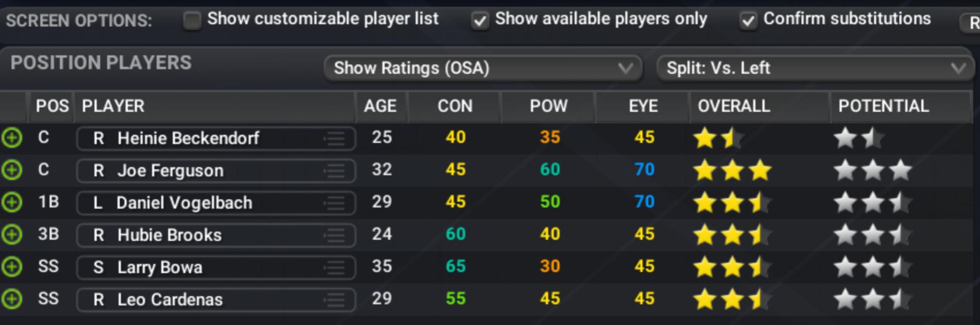
Task: Sort by the POTENTIAL column header
Action: click(x=883, y=107)
